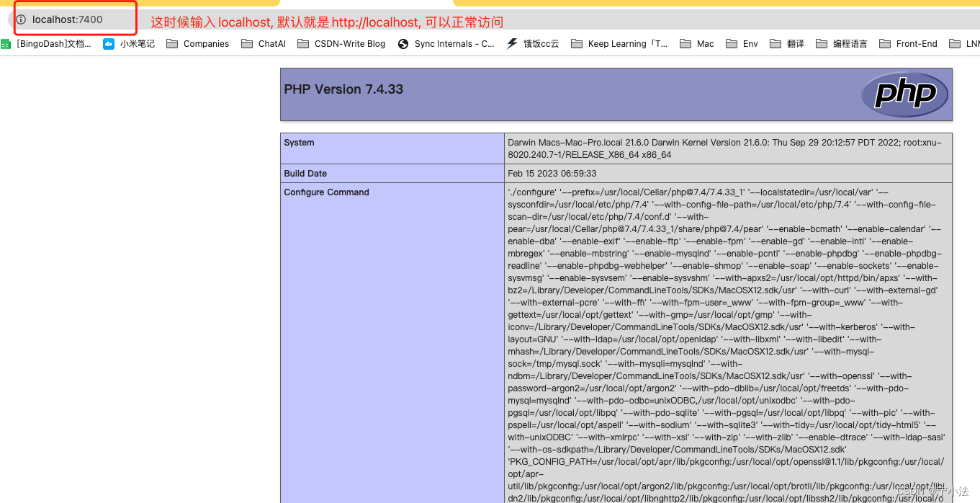Open the Front-End bookmark folder
This screenshot has height=503, width=980.
point(908,43)
